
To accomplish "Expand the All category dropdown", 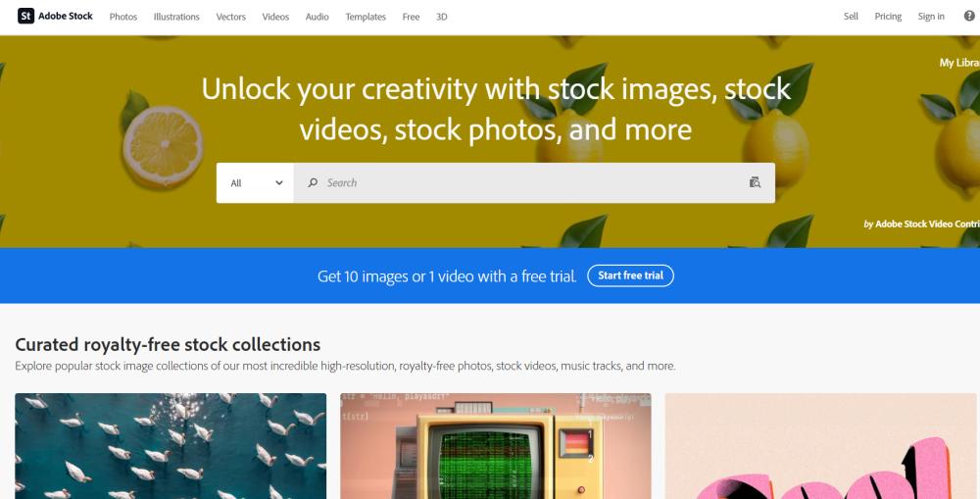I will [255, 182].
